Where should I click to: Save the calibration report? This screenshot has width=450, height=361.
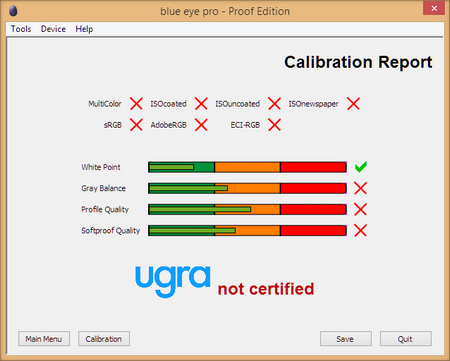[x=346, y=339]
